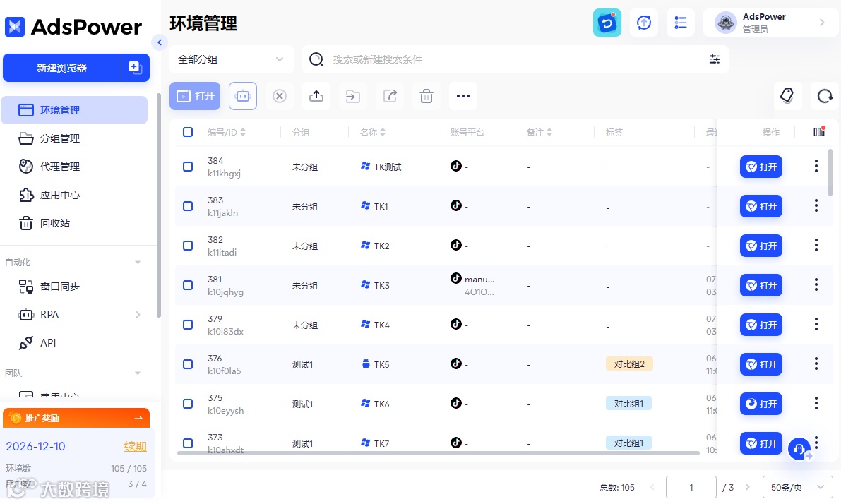Click the horizontal table scrollbar
The width and height of the screenshot is (841, 504).
tap(439, 453)
